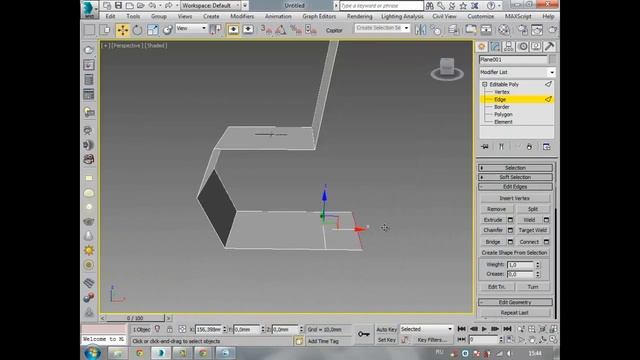Viewport: 640px width, 360px height.
Task: Open the Animation menu
Action: click(278, 16)
